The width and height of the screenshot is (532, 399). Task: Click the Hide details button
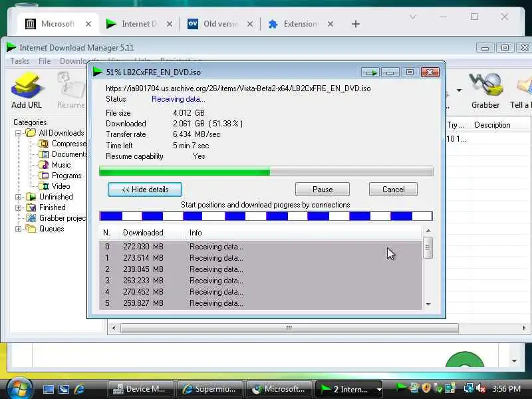(145, 190)
